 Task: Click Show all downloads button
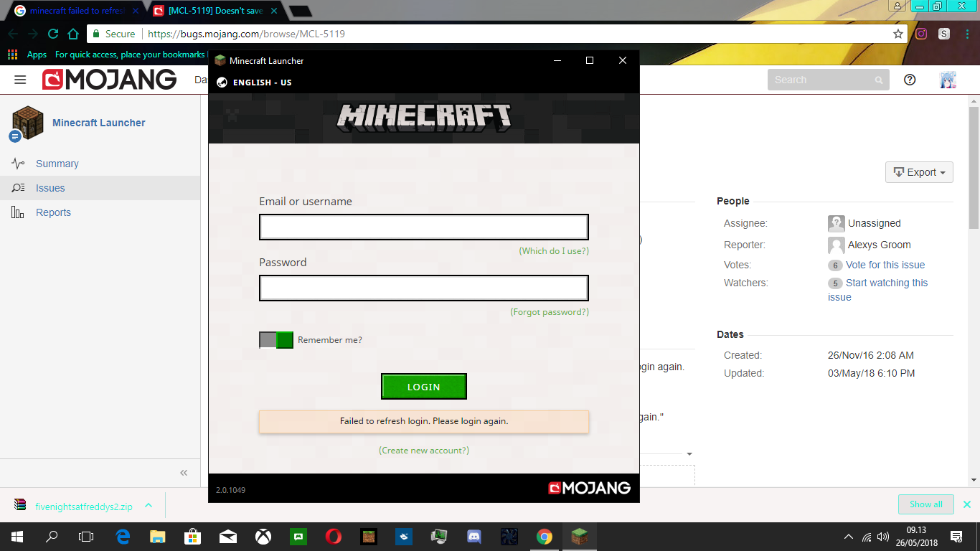click(x=925, y=504)
